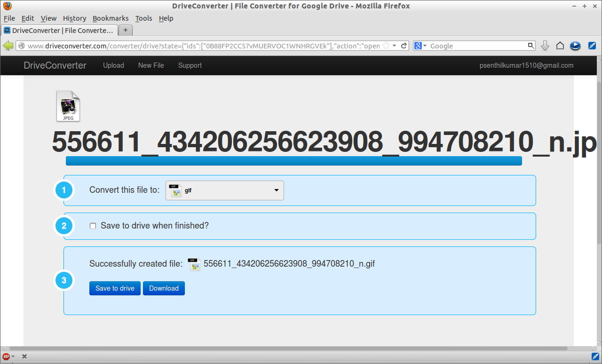This screenshot has width=602, height=364.
Task: Open the New File link
Action: pyautogui.click(x=151, y=65)
